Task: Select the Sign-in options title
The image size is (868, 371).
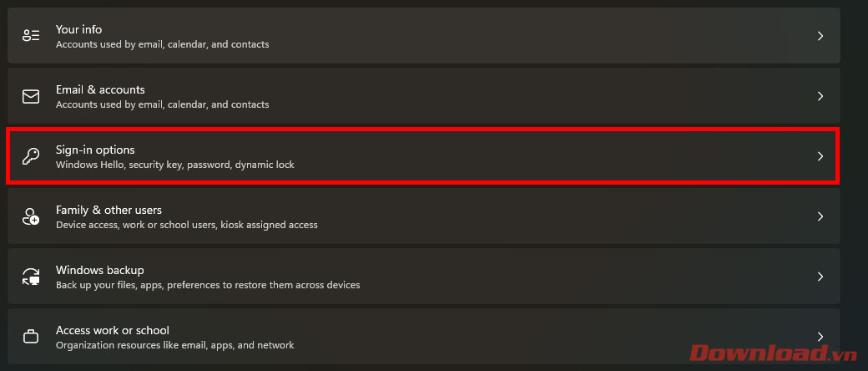Action: pyautogui.click(x=95, y=150)
